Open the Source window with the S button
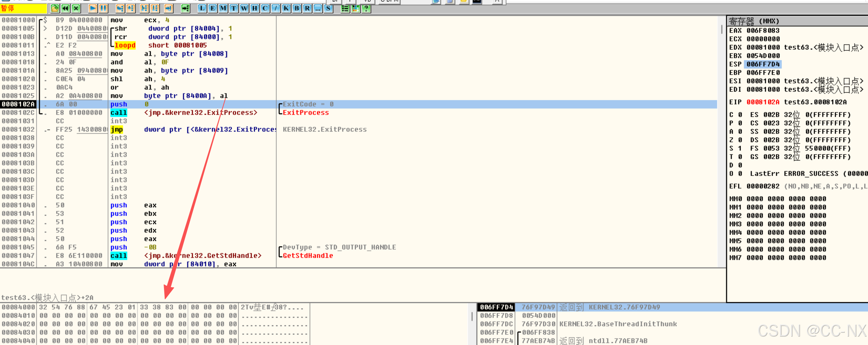 click(x=328, y=8)
